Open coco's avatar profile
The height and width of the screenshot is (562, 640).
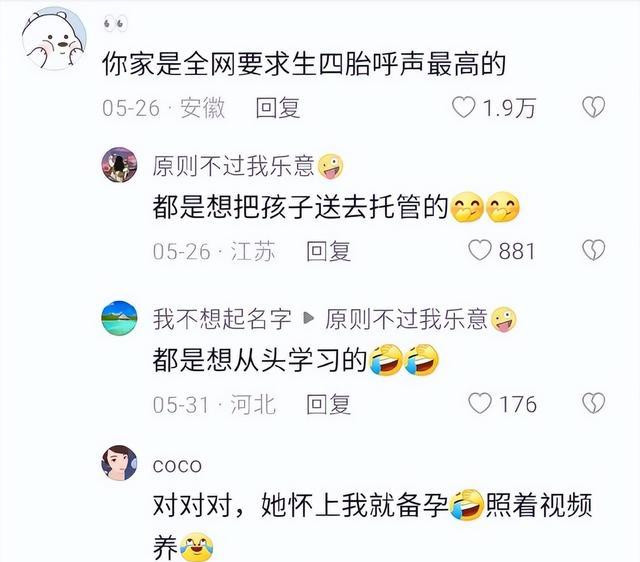point(119,463)
